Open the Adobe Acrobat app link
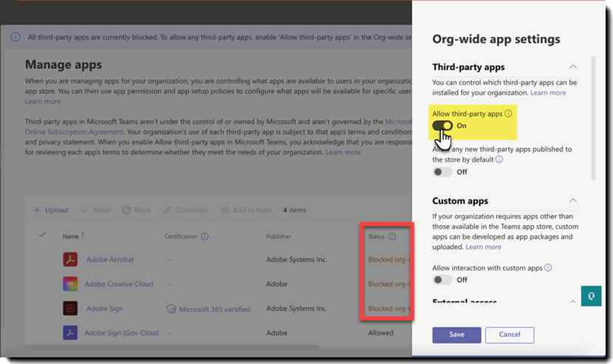Image resolution: width=613 pixels, height=364 pixels. click(110, 259)
